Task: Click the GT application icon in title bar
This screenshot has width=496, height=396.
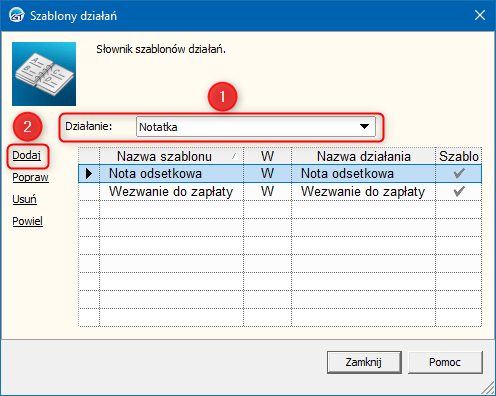Action: [x=17, y=15]
